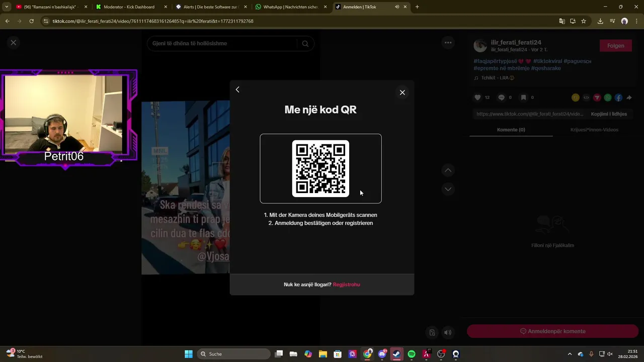This screenshot has height=362, width=644.
Task: Open more share options arrow
Action: 629,98
